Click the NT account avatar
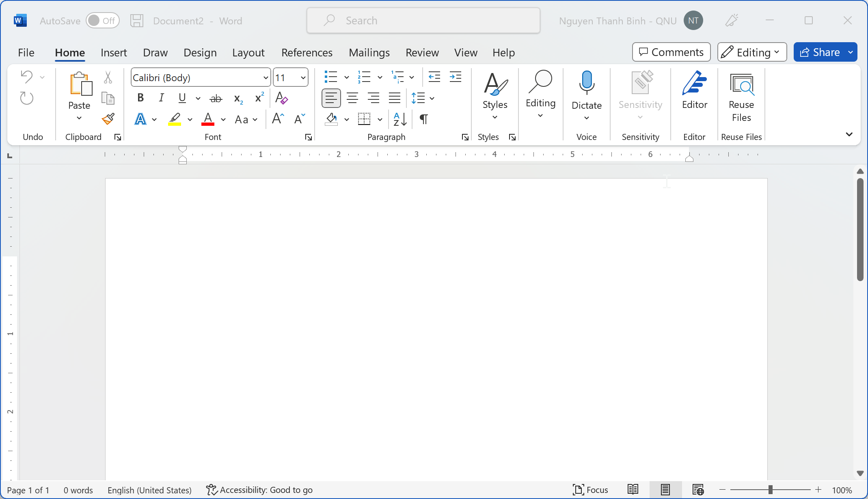 [x=693, y=21]
